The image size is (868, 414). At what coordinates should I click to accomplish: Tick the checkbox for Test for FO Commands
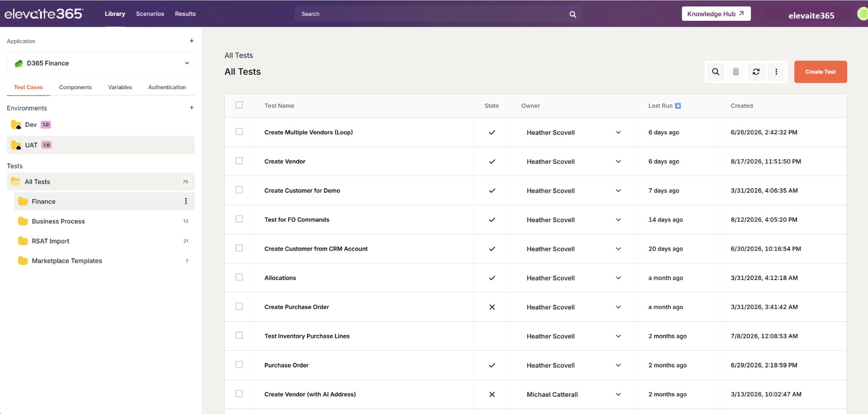coord(239,219)
